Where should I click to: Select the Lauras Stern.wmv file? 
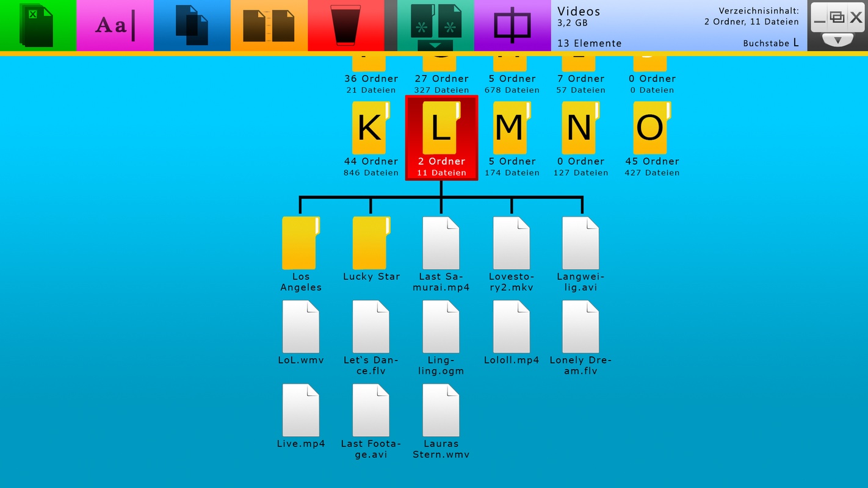[x=441, y=411]
